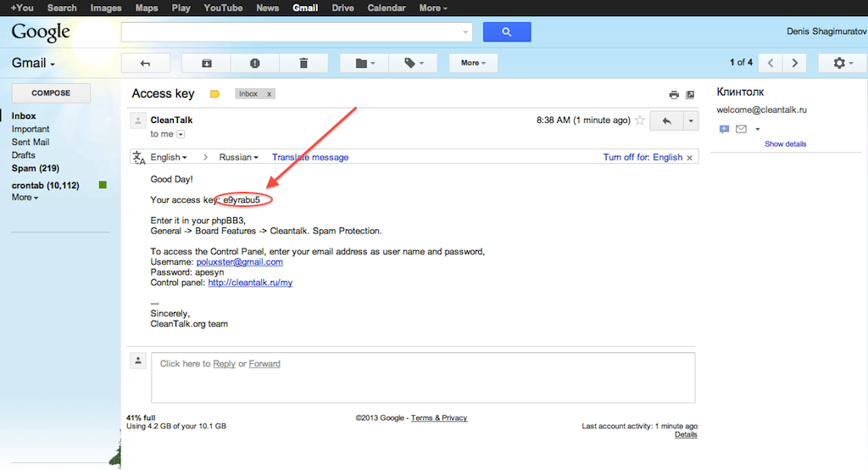Print the message using the printer icon

tap(674, 94)
